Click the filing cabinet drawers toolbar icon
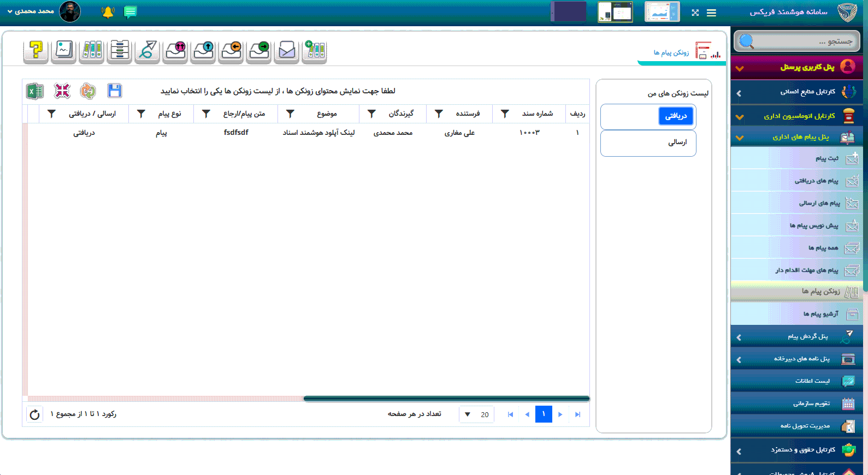The height and width of the screenshot is (475, 868). (119, 51)
